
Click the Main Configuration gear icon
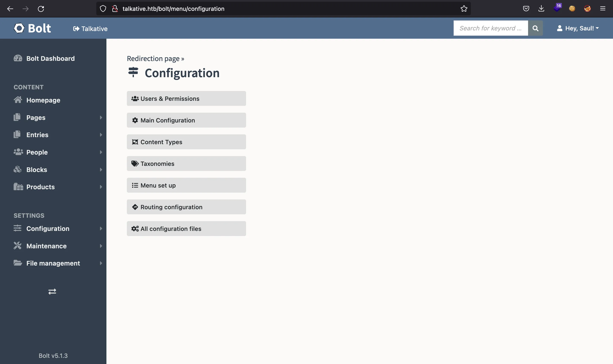coord(135,120)
